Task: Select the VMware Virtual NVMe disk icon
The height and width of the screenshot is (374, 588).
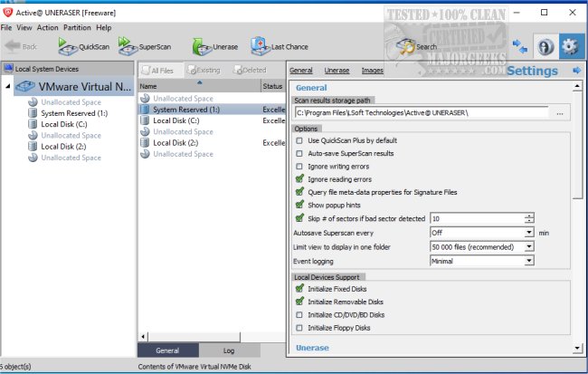Action: click(25, 87)
